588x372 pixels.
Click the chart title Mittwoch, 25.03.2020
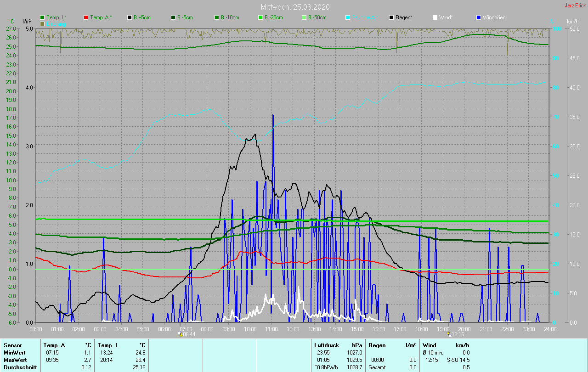[x=295, y=7]
